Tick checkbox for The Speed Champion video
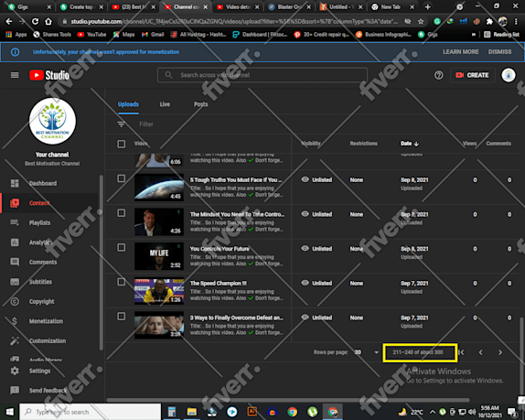Viewport: 525px width, 420px height. tap(122, 282)
